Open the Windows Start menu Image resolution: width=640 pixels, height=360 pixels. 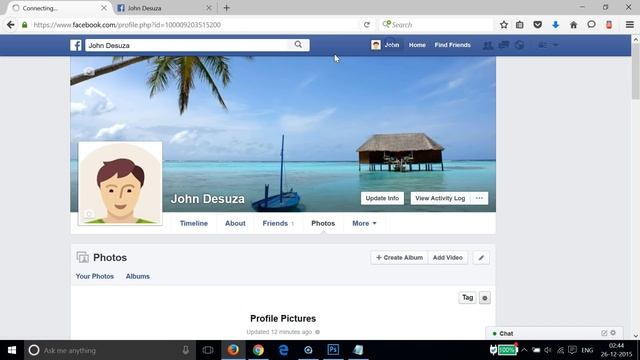[12, 350]
